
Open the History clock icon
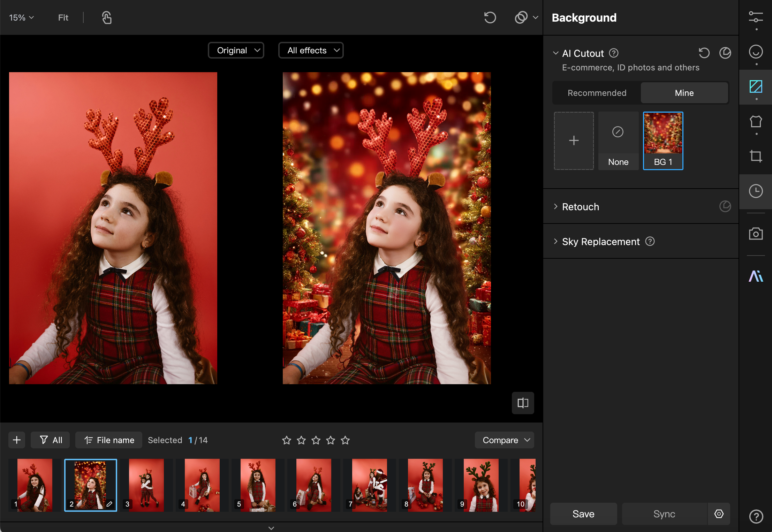755,191
